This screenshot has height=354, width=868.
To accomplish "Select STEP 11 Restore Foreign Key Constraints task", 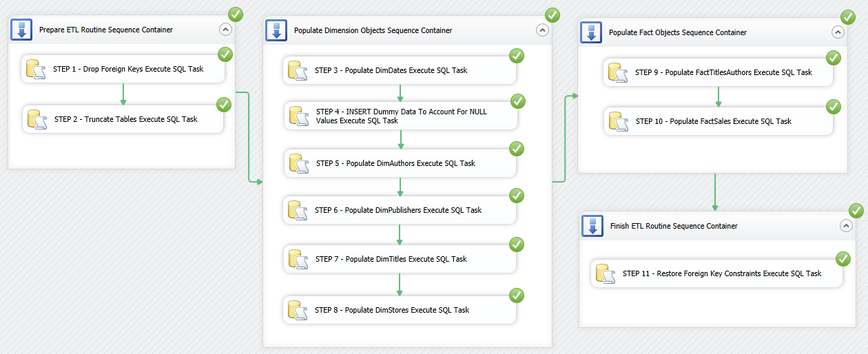I will point(717,274).
